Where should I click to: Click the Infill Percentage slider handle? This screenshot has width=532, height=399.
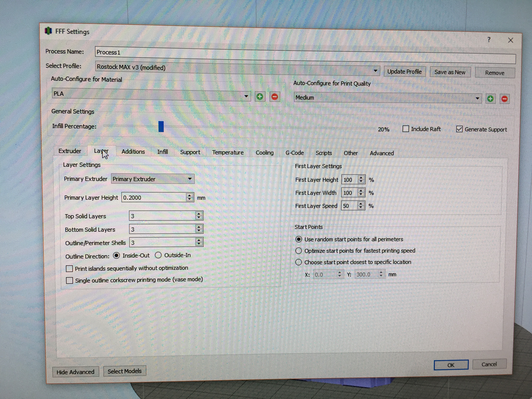point(161,127)
